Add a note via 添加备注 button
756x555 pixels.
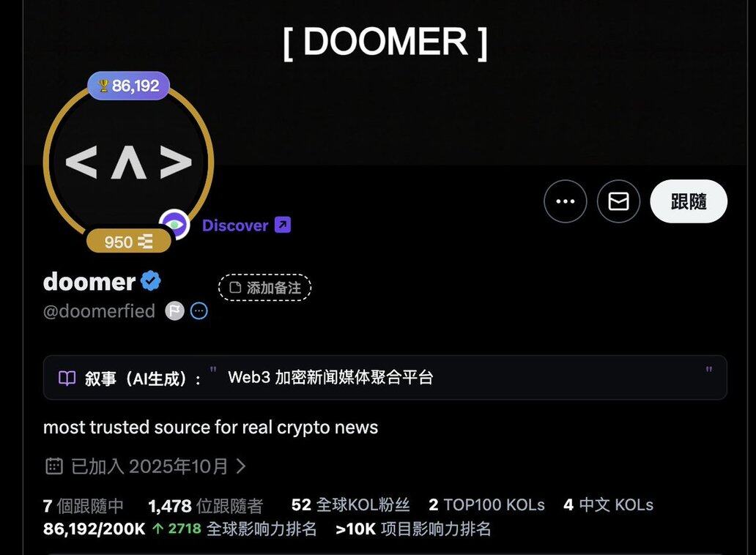pyautogui.click(x=264, y=288)
